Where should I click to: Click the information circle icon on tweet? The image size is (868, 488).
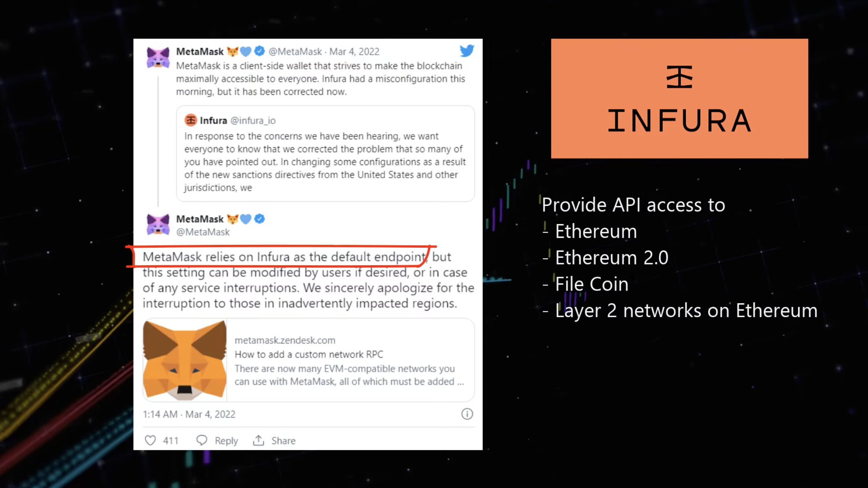pyautogui.click(x=467, y=414)
